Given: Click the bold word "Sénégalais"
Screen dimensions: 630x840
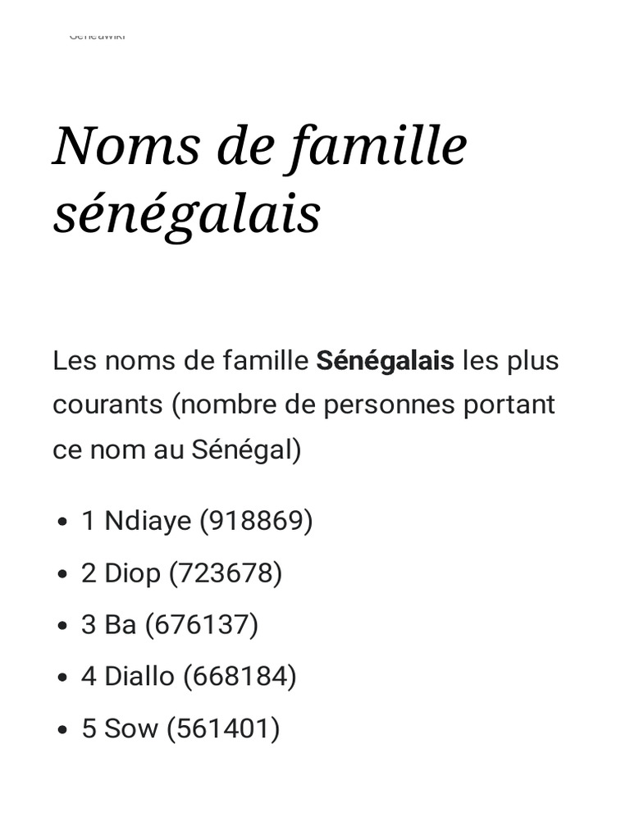Looking at the screenshot, I should tap(385, 361).
